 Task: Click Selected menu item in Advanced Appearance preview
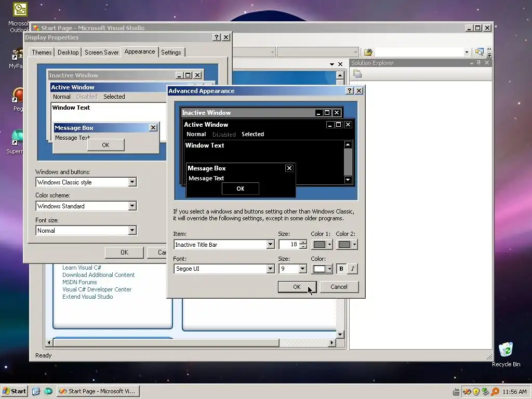pos(253,134)
